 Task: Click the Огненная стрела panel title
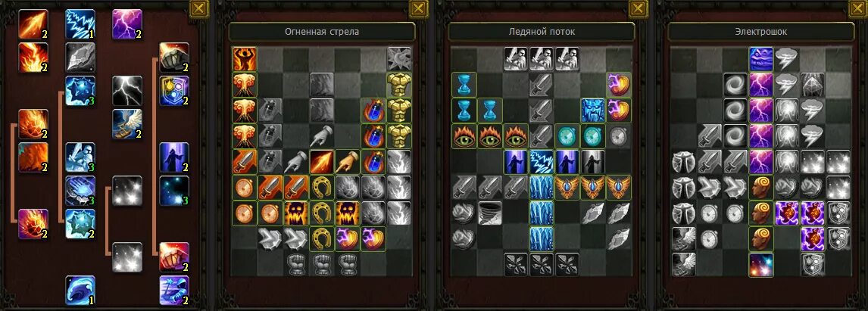322,32
